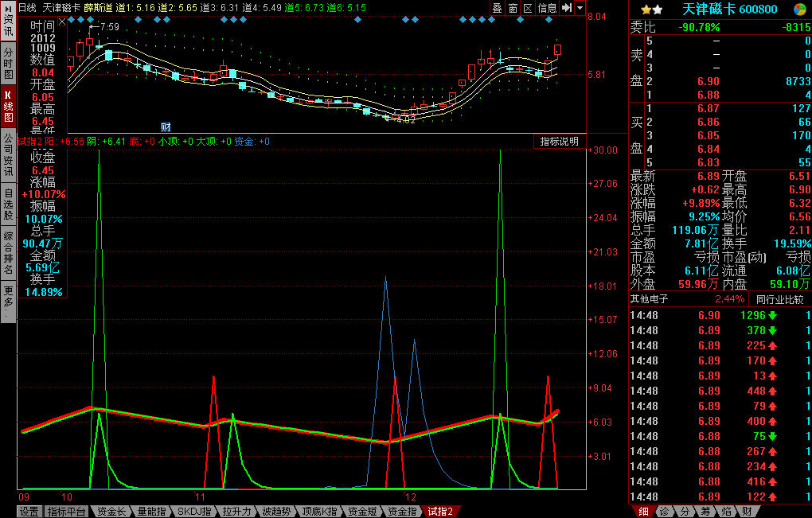The width and height of the screenshot is (812, 518).
Task: Select the 分 tab in right panel
Action: pos(685,512)
